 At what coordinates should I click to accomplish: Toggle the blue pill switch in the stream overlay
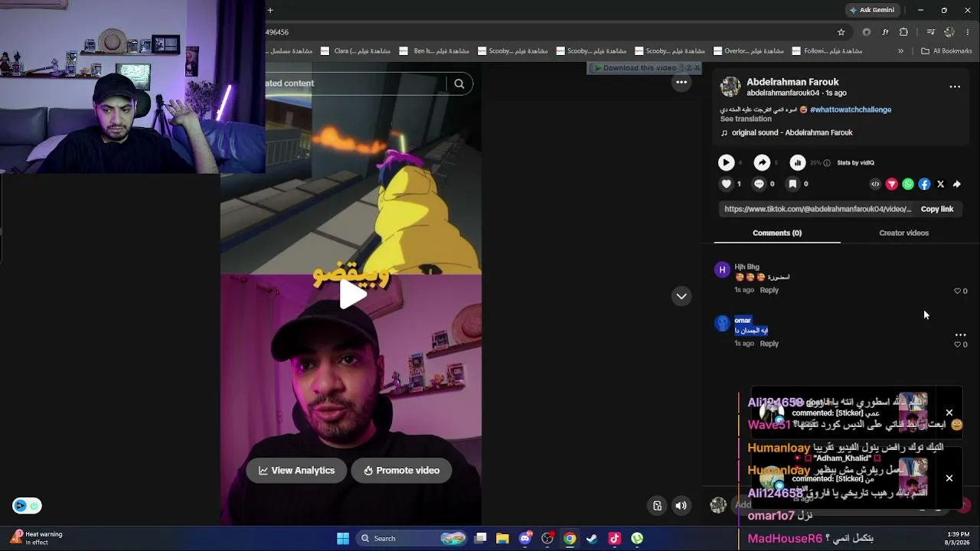tap(27, 506)
